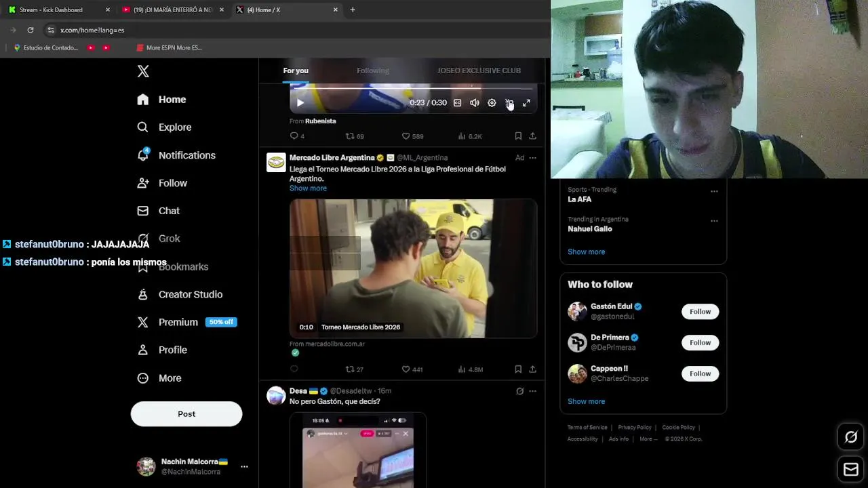Open more options for Nahuel Gallo trend
This screenshot has width=868, height=488.
point(714,221)
